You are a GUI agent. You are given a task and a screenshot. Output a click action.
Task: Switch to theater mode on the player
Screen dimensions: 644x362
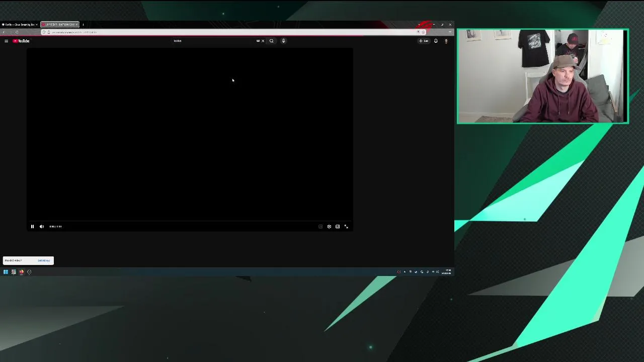(338, 226)
